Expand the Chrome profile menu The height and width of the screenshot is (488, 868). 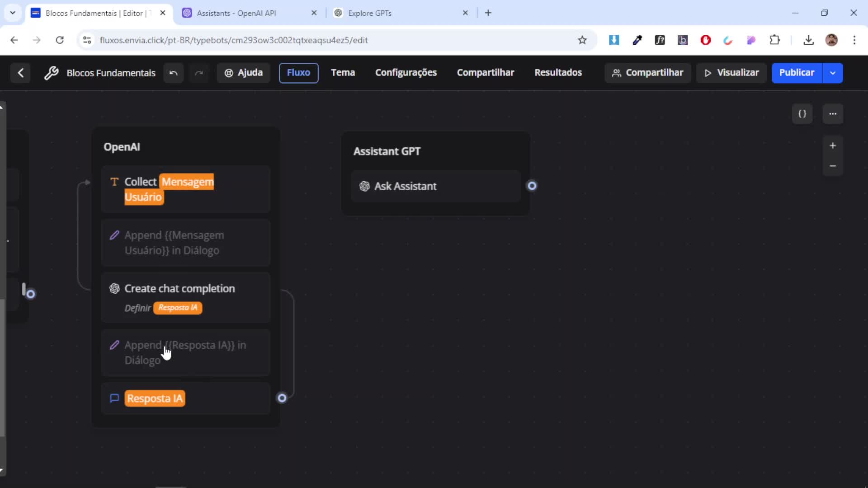[832, 40]
